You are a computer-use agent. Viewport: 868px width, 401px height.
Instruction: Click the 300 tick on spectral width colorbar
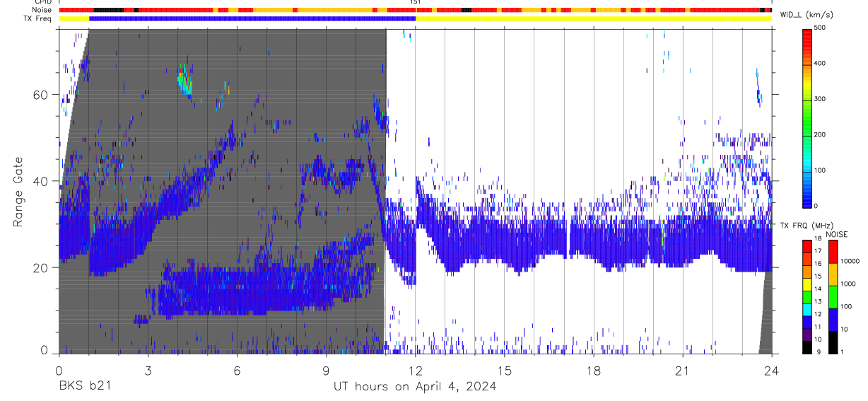click(821, 99)
